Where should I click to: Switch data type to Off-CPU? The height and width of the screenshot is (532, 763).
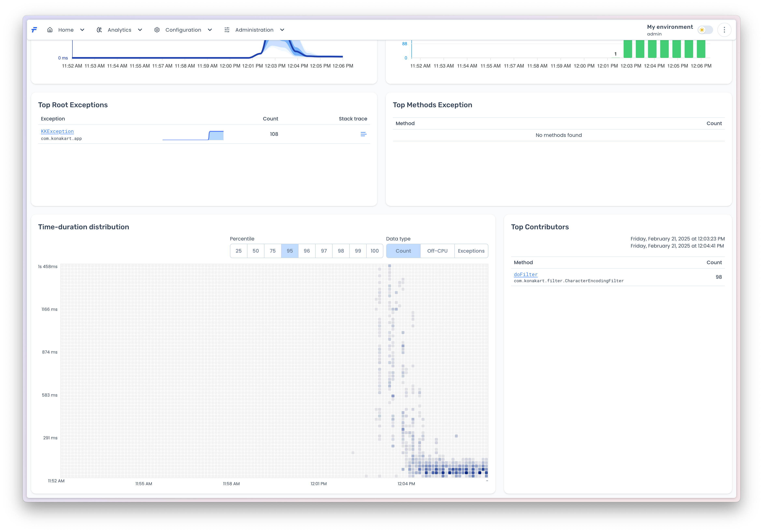tap(437, 251)
